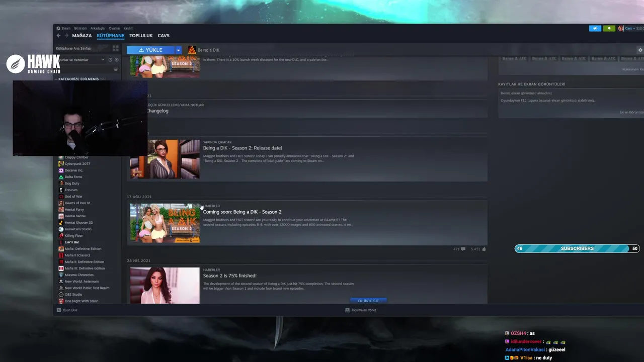This screenshot has height=362, width=644.
Task: Select Mafia III: Definitive Edition
Action: [x=85, y=268]
